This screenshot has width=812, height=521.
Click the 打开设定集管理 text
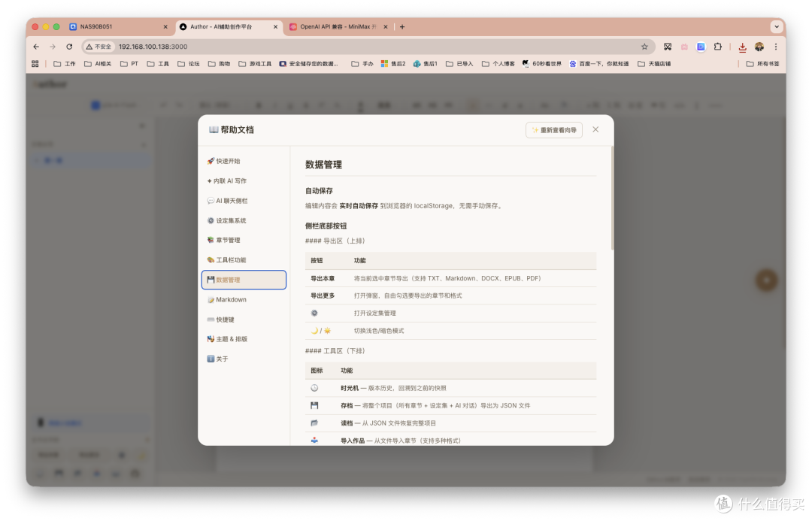pos(375,314)
